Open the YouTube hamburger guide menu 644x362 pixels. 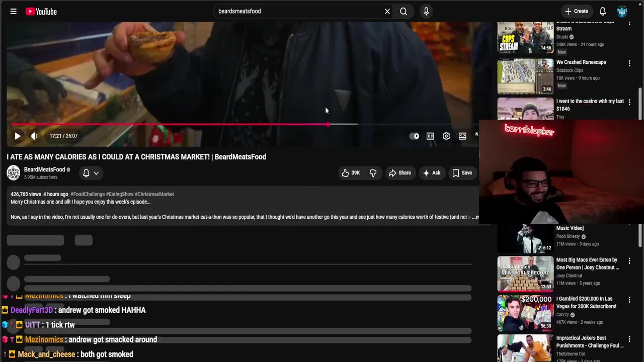click(14, 11)
